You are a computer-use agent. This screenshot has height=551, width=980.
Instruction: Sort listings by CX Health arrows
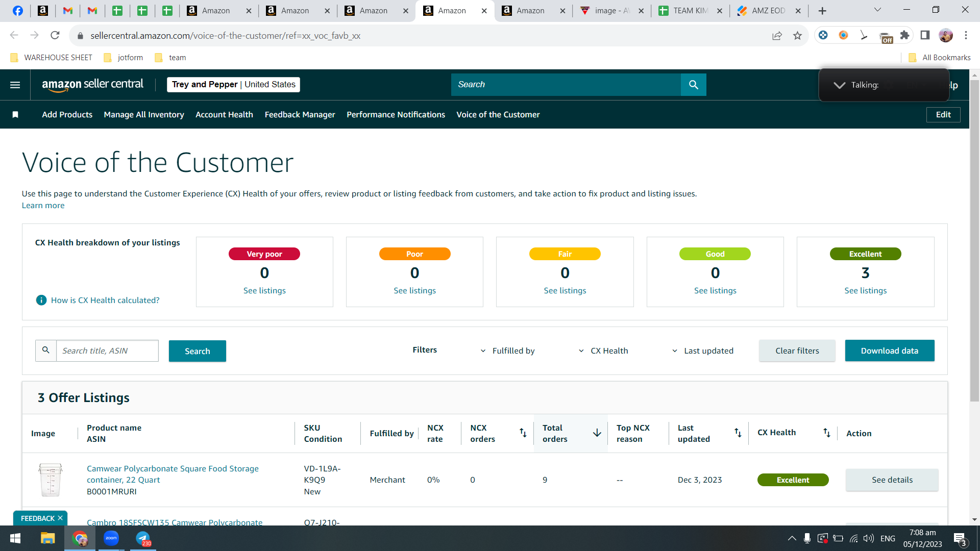tap(827, 433)
